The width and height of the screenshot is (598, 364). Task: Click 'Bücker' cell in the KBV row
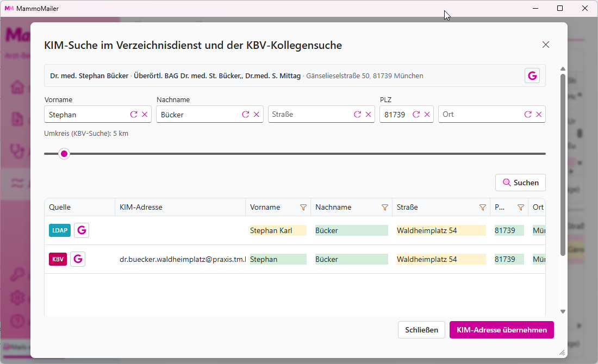click(x=351, y=259)
